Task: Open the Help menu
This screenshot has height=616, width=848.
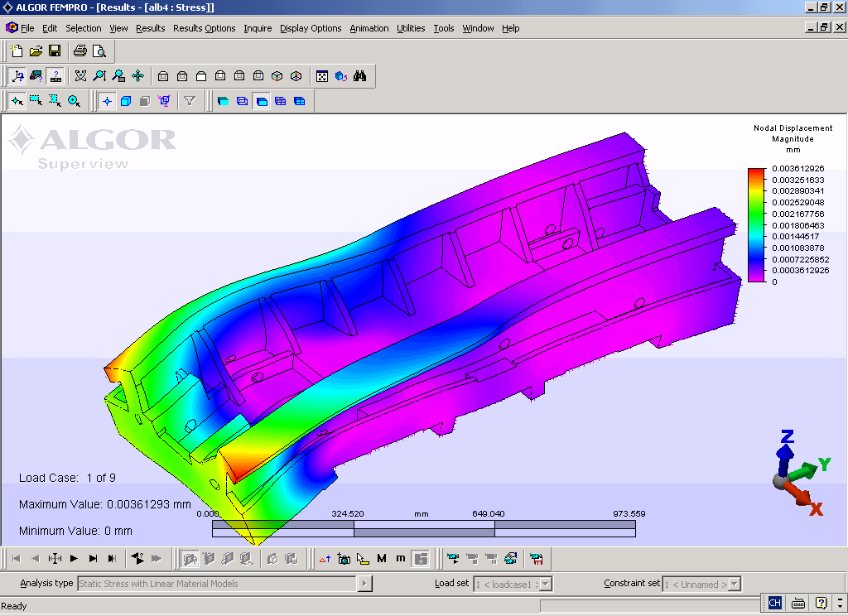Action: (x=510, y=28)
